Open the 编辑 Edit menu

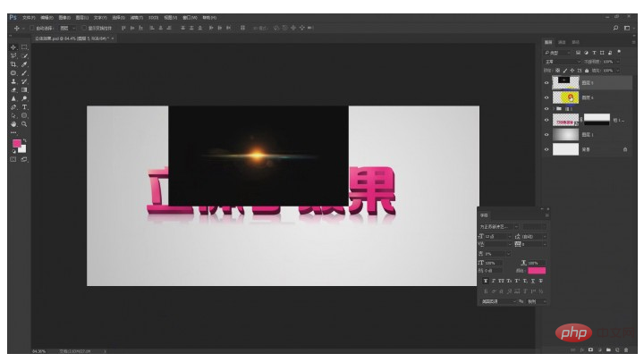(47, 18)
